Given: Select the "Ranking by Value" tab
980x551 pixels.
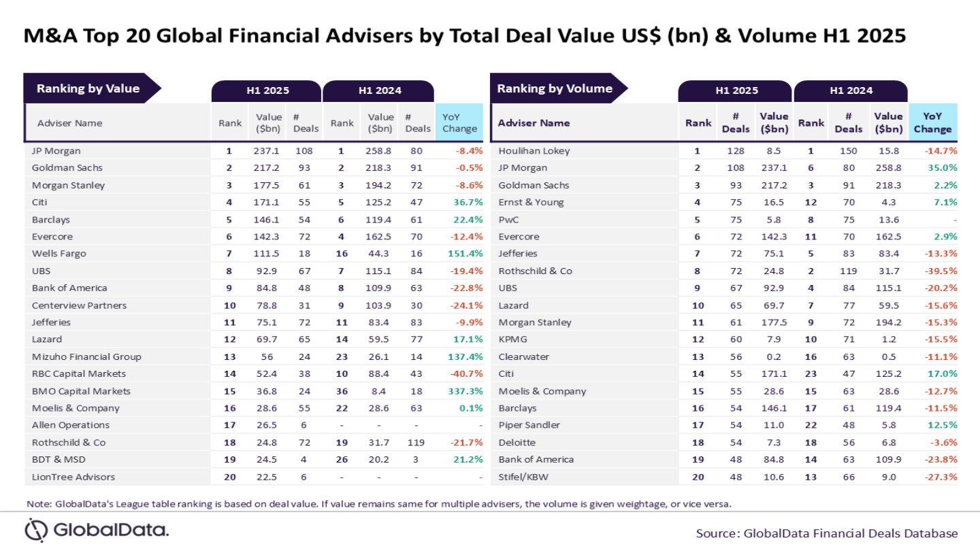Looking at the screenshot, I should (88, 88).
